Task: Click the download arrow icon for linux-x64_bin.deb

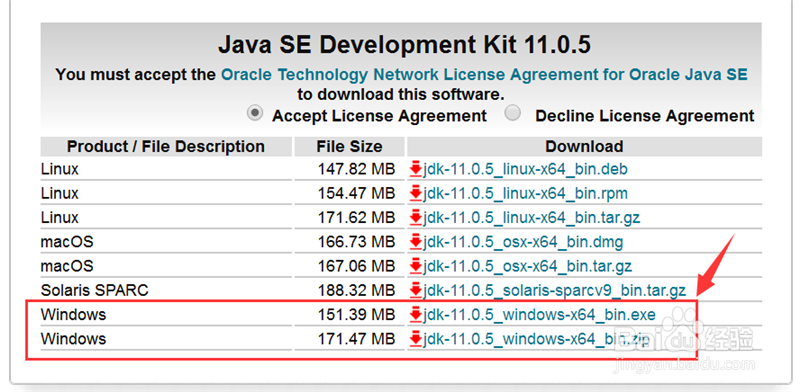Action: 416,168
